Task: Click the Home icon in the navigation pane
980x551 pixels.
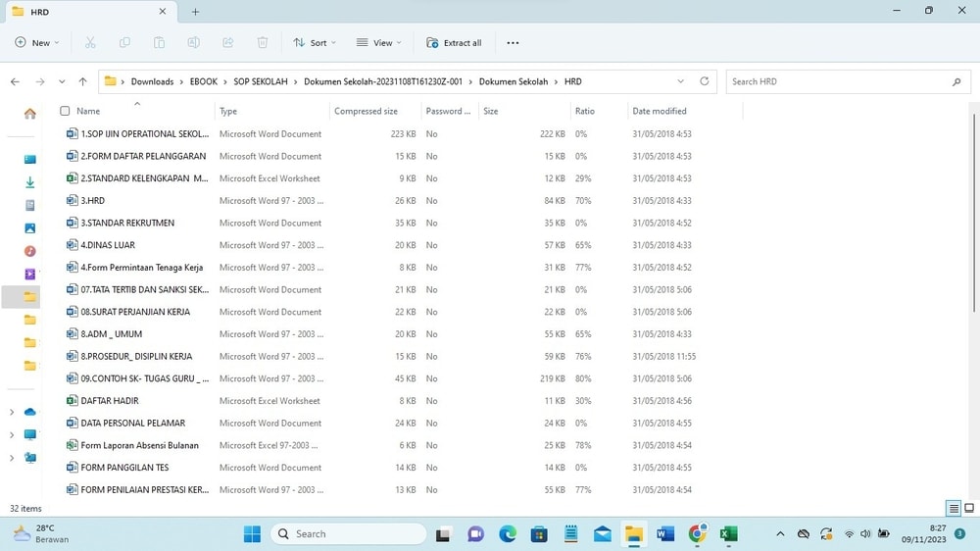Action: click(30, 114)
